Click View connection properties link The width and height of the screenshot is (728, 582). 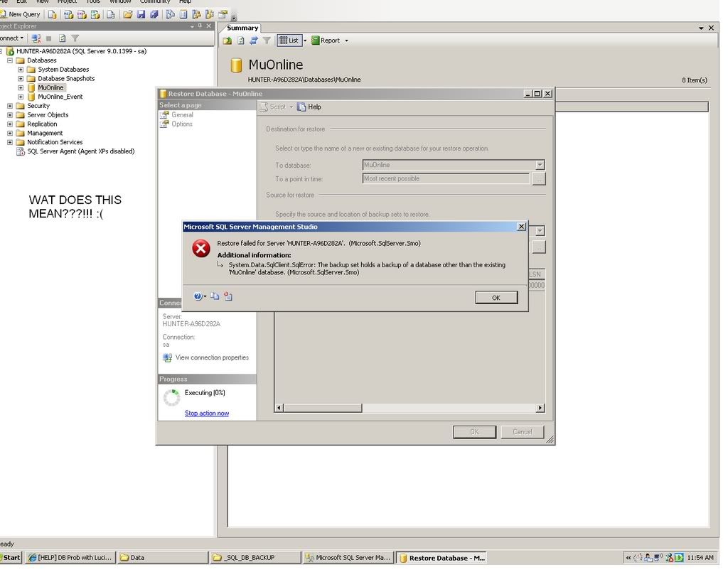click(212, 357)
